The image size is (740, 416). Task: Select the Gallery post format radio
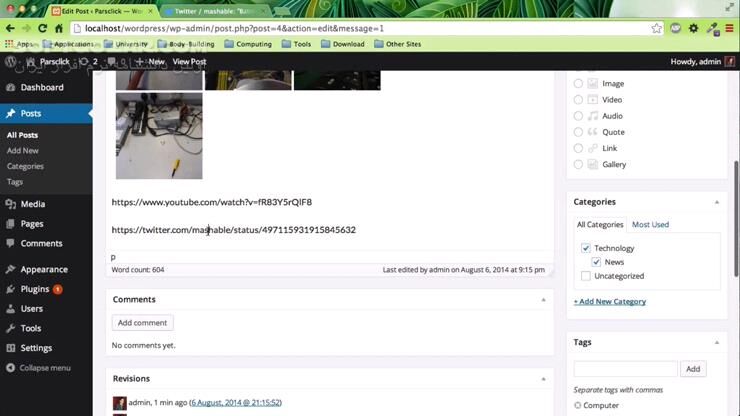click(x=578, y=164)
